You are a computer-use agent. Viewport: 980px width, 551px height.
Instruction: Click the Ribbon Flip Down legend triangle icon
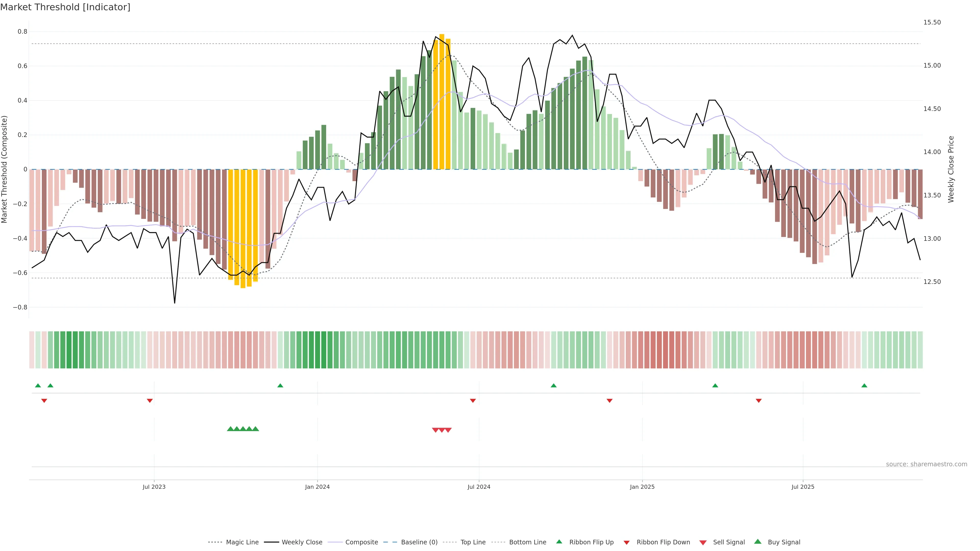627,542
